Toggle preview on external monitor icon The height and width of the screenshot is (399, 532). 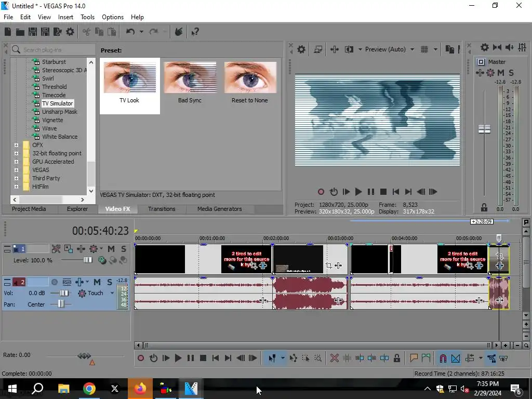[x=318, y=49]
